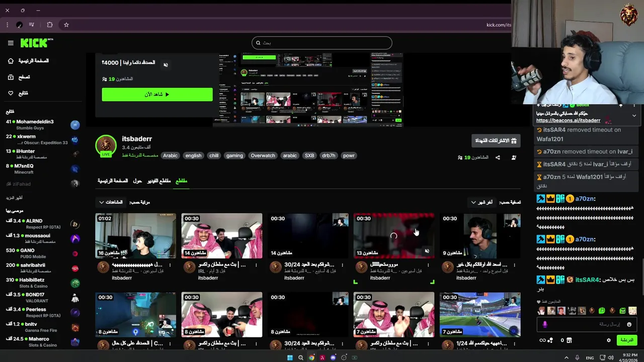
Task: Click the purple microphone icon in chat
Action: [x=544, y=324]
